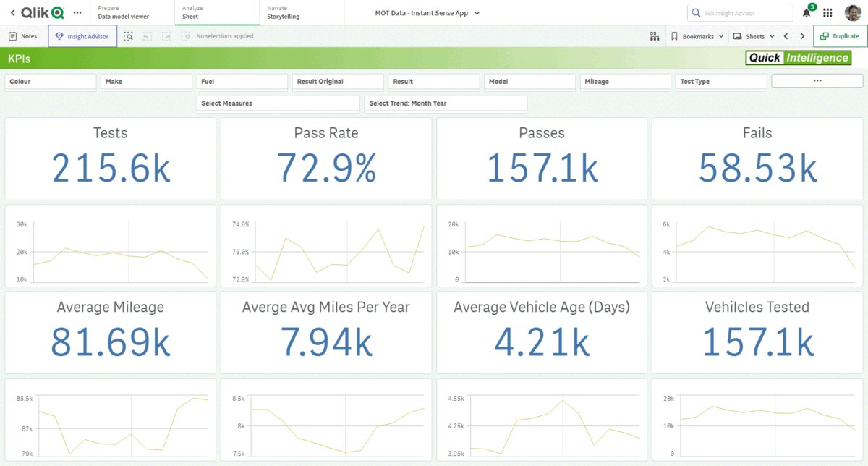Click the back chevron beside Qlik logo

[12, 13]
